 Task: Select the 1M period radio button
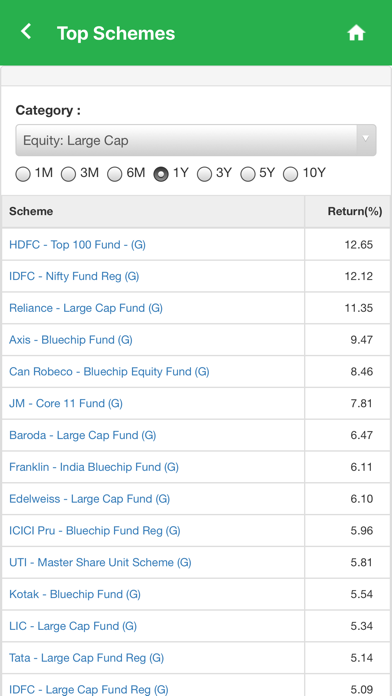pyautogui.click(x=23, y=174)
